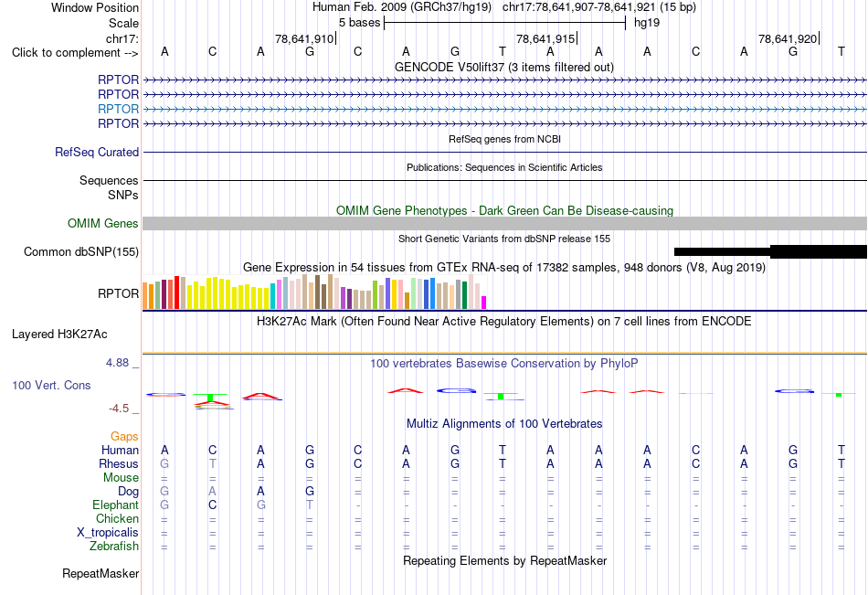Image resolution: width=868 pixels, height=595 pixels.
Task: Click the Window Position label
Action: click(x=95, y=7)
